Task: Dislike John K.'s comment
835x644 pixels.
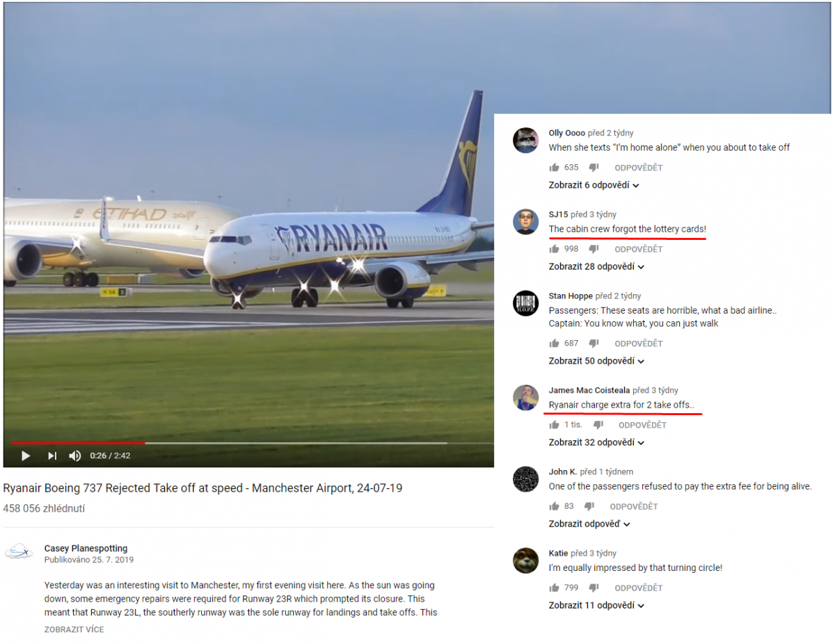Action: click(x=589, y=506)
